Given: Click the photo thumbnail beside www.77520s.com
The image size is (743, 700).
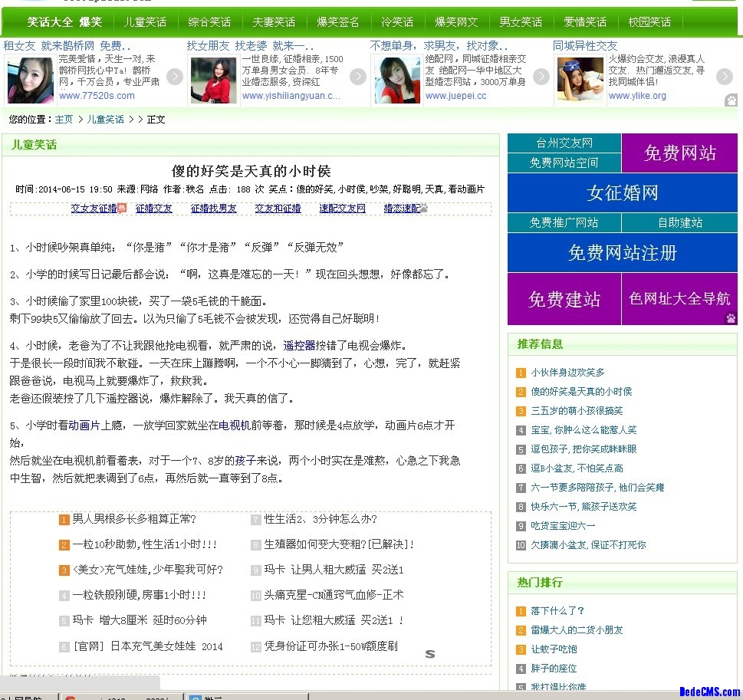Looking at the screenshot, I should (x=30, y=80).
